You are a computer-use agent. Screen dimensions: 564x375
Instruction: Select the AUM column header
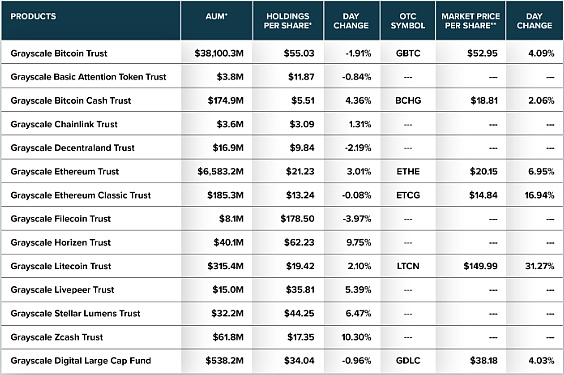(217, 16)
